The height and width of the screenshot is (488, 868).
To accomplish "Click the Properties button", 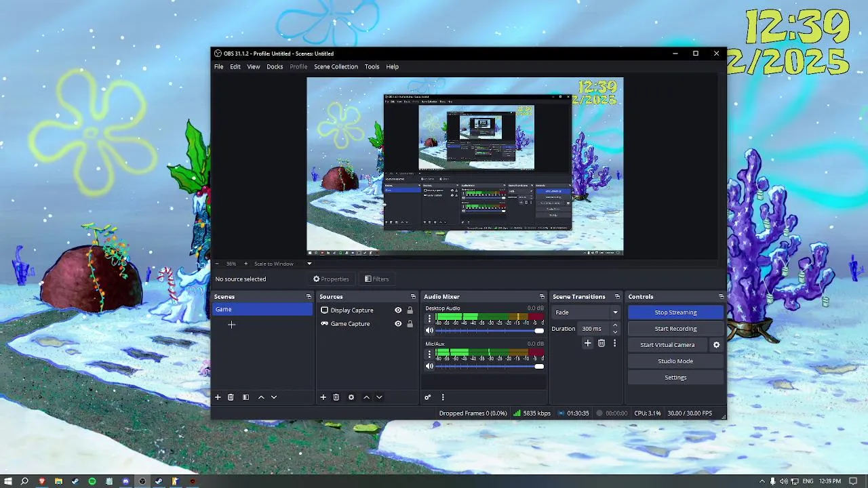I will click(x=331, y=279).
